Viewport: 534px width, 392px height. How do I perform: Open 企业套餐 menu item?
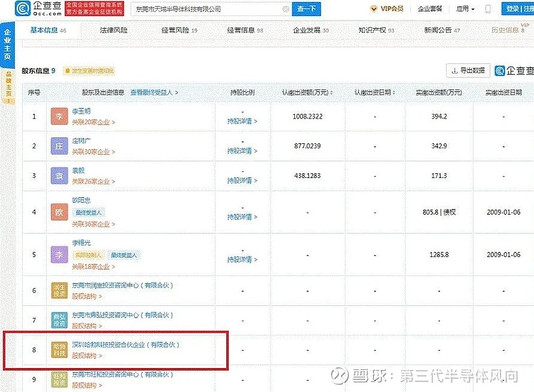point(430,9)
